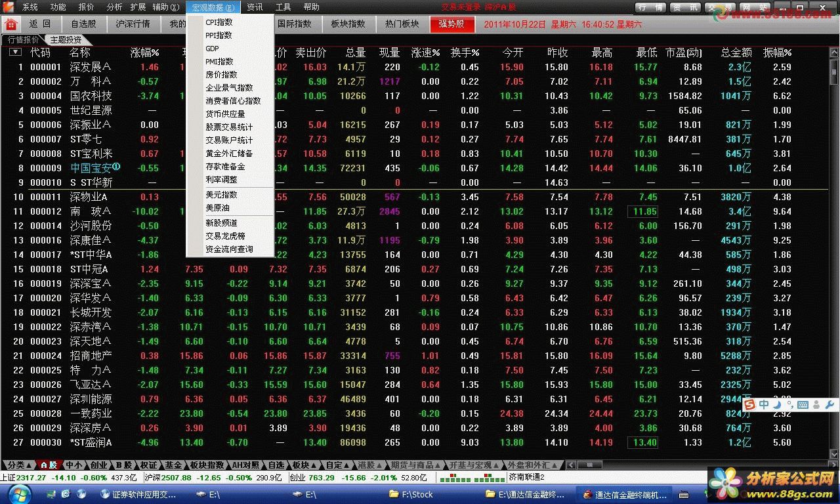
Task: Sort by the 涨幅% column header
Action: (144, 52)
